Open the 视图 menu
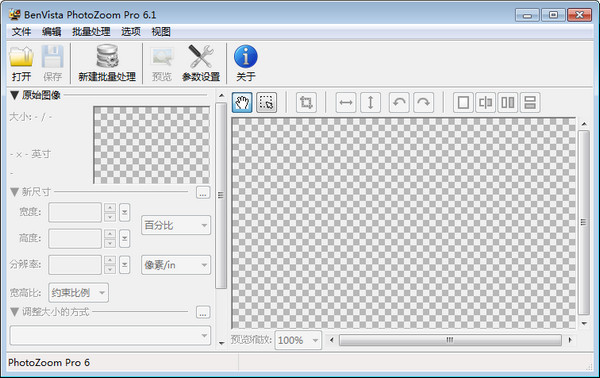600x378 pixels. 161,32
